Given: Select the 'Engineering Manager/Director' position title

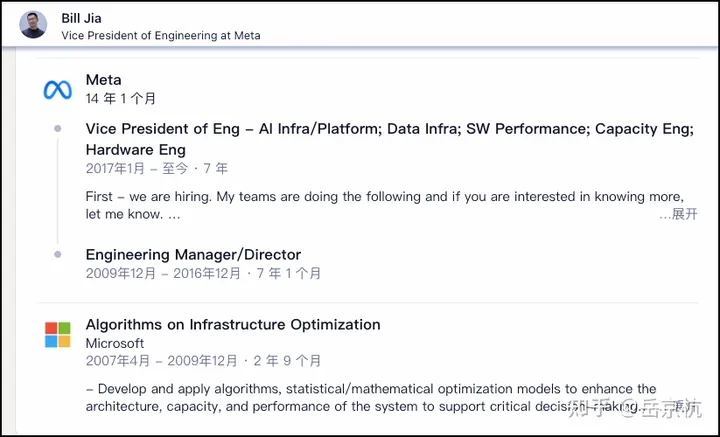Looking at the screenshot, I should (193, 255).
